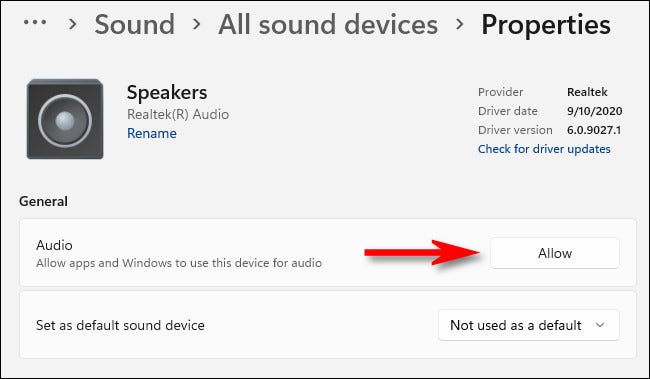Click the red arrow pointing to Allow
The height and width of the screenshot is (379, 650).
point(422,252)
